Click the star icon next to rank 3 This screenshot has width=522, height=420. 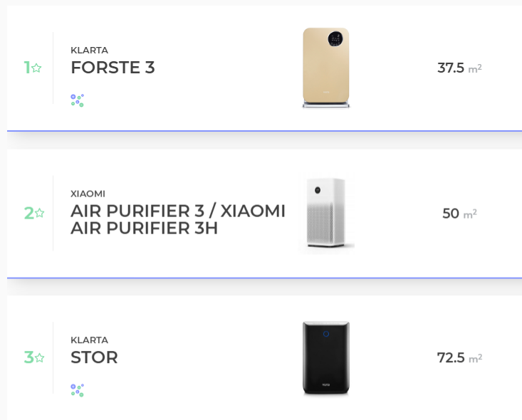[40, 357]
